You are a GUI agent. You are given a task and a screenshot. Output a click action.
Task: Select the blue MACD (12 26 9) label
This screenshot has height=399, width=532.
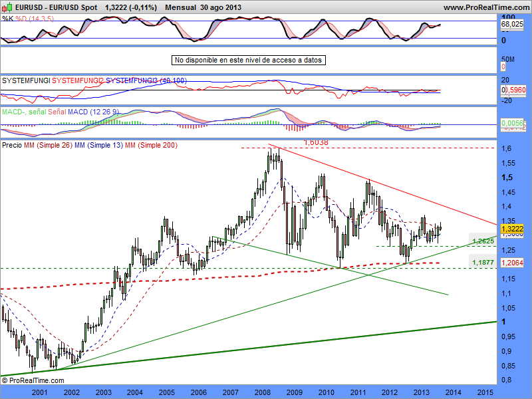coord(93,112)
